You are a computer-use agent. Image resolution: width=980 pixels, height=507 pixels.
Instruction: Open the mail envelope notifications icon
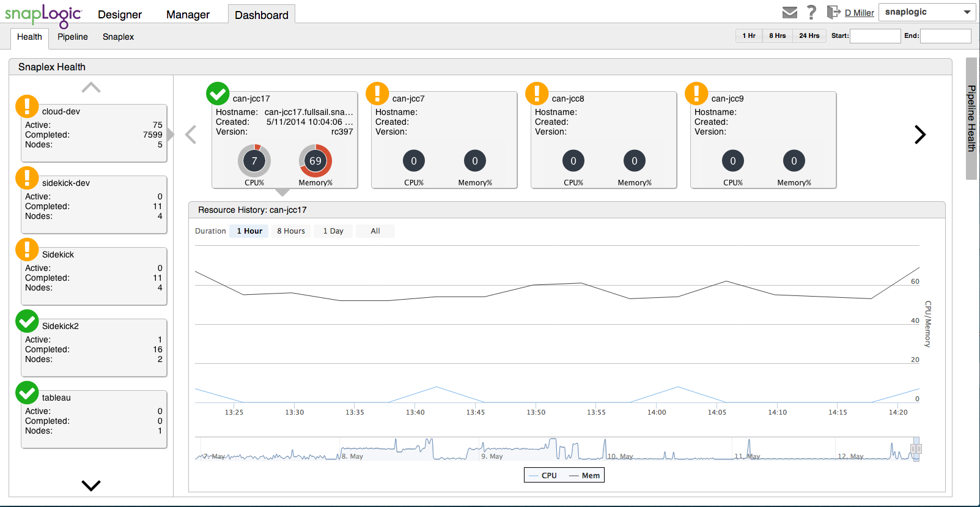pos(790,12)
